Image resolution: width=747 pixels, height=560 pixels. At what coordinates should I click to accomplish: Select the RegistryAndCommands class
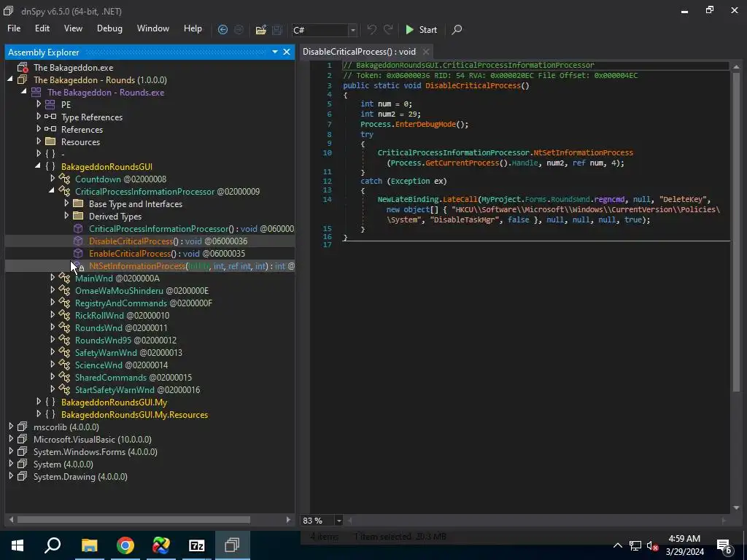click(x=144, y=303)
